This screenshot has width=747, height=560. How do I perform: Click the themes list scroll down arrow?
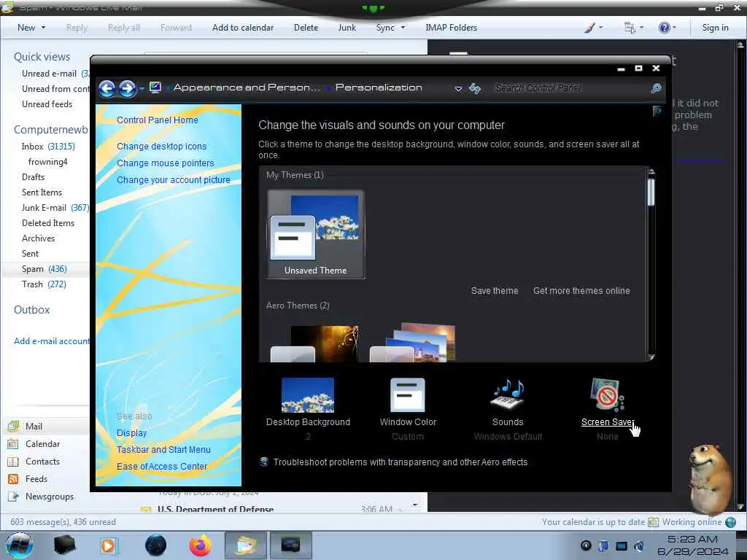pyautogui.click(x=651, y=357)
